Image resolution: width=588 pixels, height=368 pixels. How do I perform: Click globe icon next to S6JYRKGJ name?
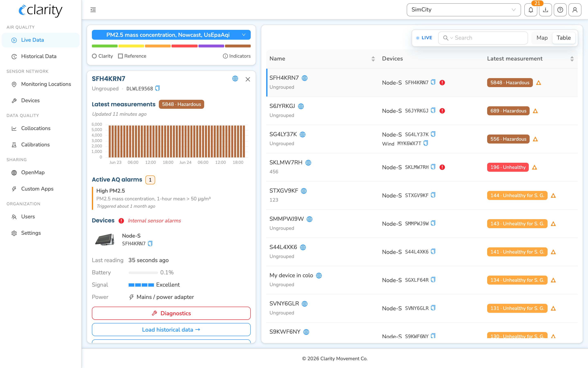(x=301, y=106)
